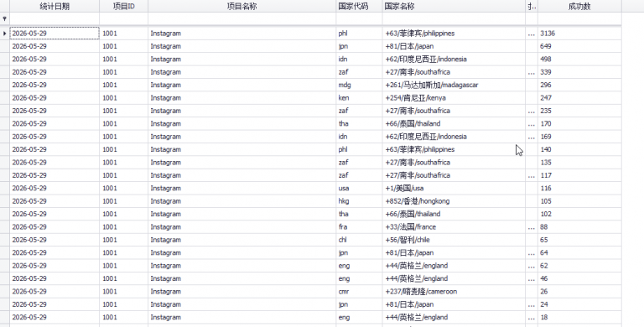Select the cell with value 649

point(579,46)
